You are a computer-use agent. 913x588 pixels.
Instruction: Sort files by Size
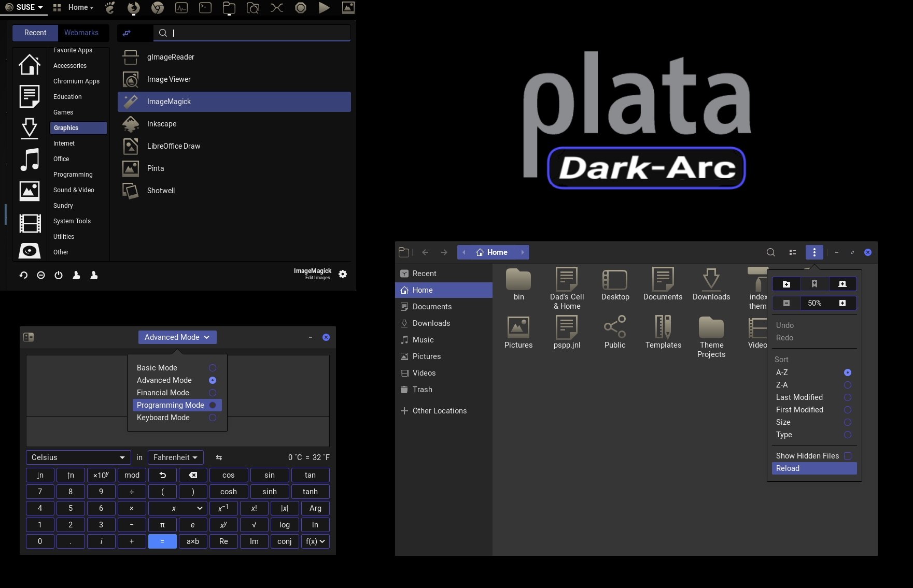(x=814, y=422)
